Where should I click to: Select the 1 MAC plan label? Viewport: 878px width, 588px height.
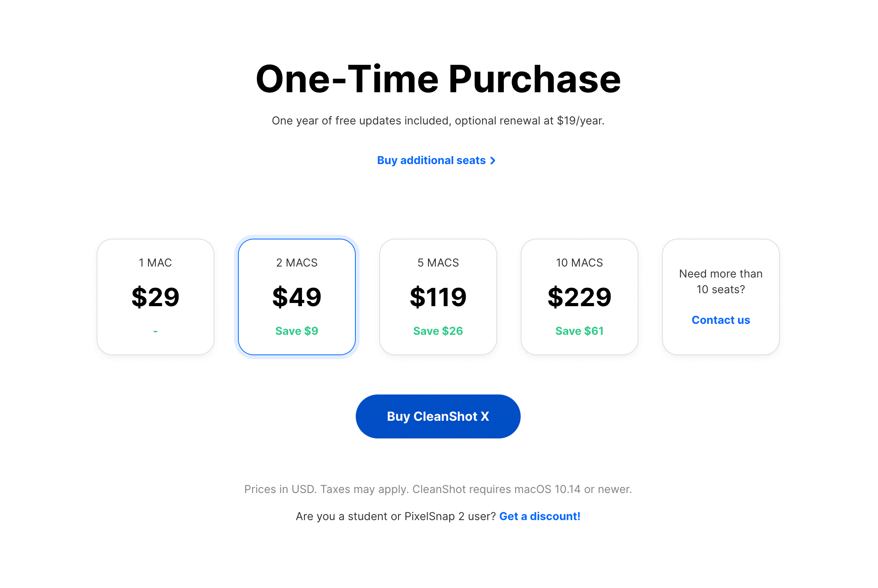(155, 263)
